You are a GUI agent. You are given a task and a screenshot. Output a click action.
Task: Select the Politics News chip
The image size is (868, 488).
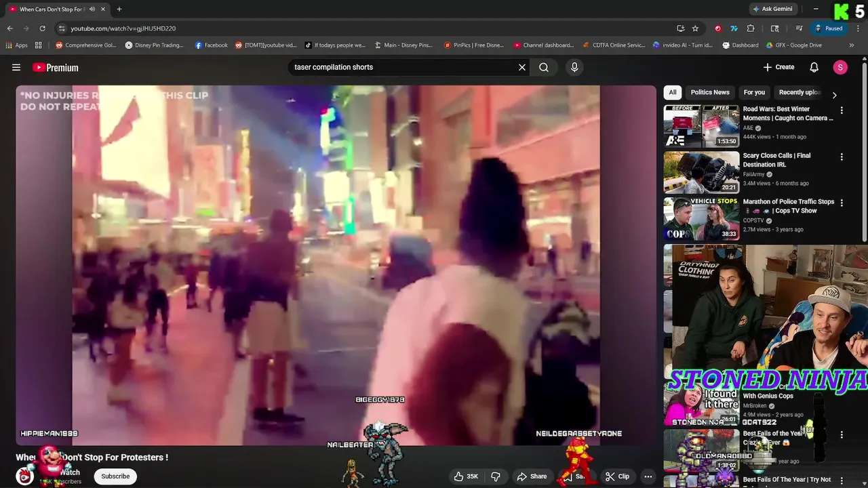[x=710, y=92]
